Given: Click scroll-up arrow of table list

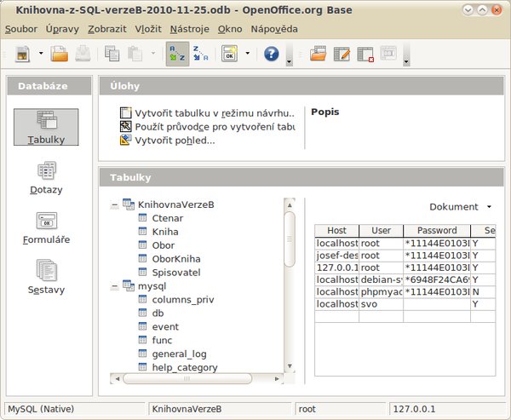Looking at the screenshot, I should coord(290,205).
